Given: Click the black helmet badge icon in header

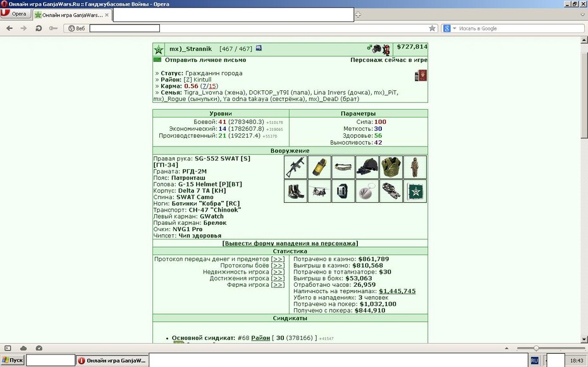Looking at the screenshot, I should 377,49.
